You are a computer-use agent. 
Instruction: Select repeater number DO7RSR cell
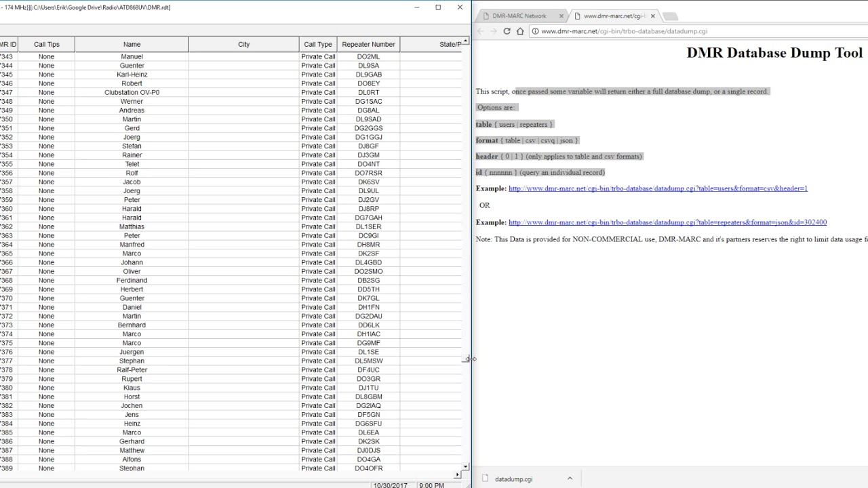(x=368, y=173)
